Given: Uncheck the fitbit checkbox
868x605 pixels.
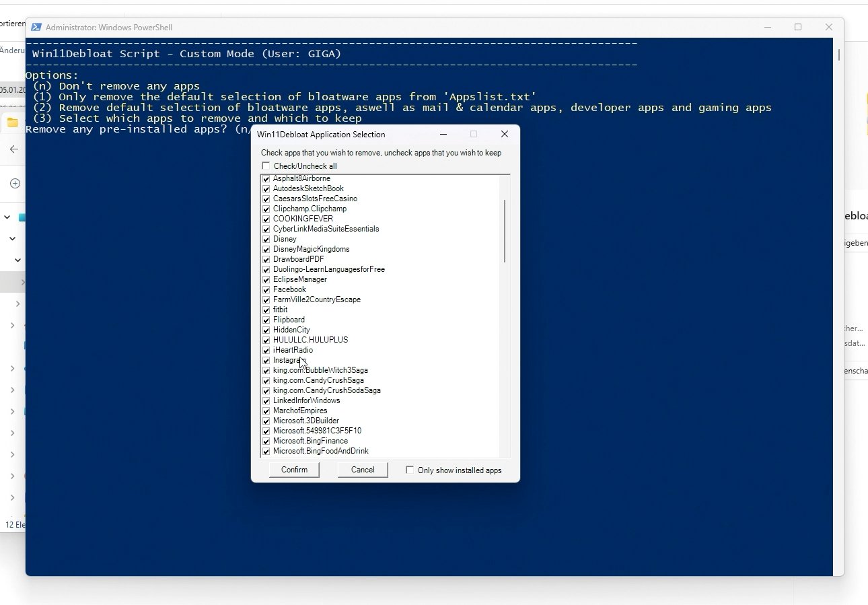Looking at the screenshot, I should [x=266, y=310].
